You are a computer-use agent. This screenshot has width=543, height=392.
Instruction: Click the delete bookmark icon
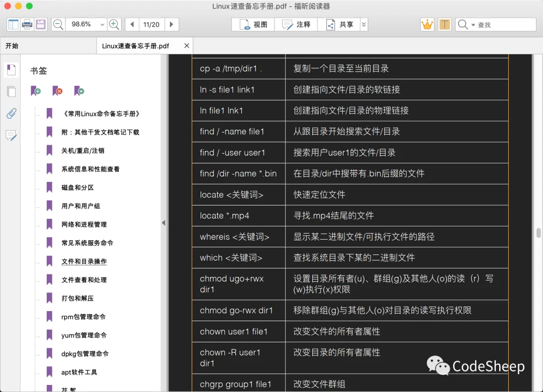coord(57,91)
